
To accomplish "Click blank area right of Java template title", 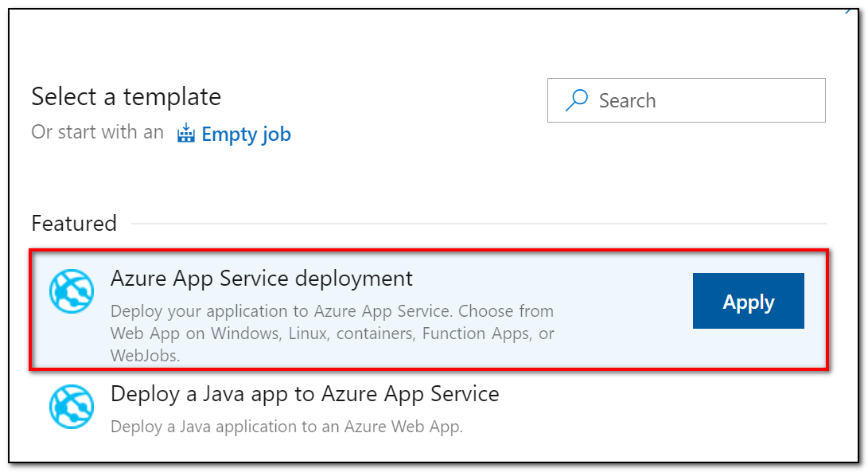I will 660,393.
